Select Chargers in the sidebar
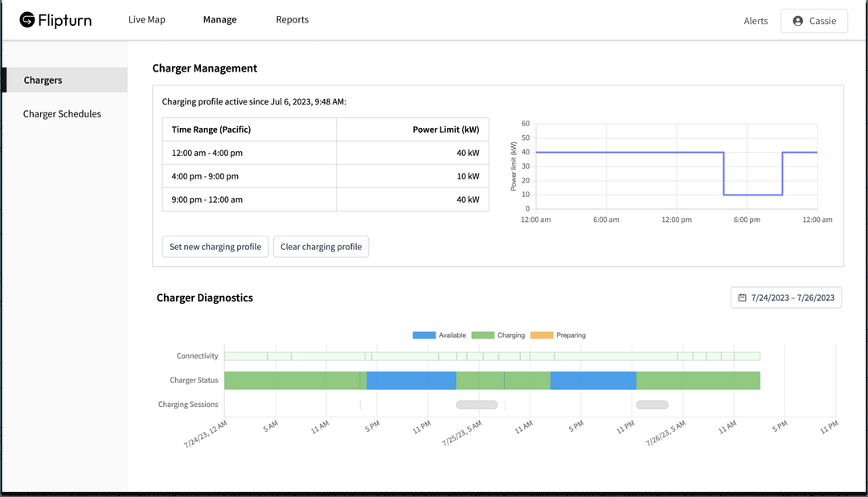Image resolution: width=868 pixels, height=497 pixels. coord(43,80)
